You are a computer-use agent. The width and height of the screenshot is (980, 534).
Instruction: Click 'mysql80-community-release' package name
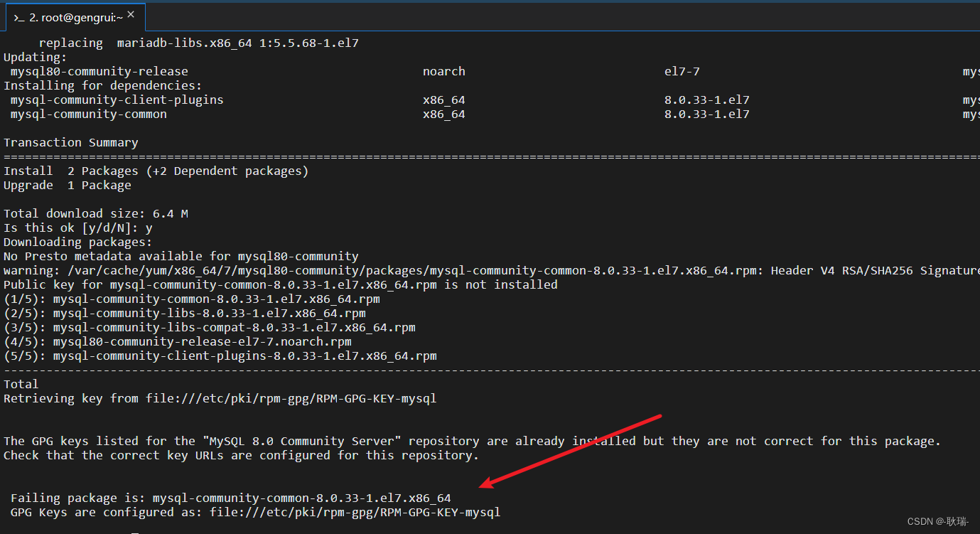pyautogui.click(x=99, y=72)
